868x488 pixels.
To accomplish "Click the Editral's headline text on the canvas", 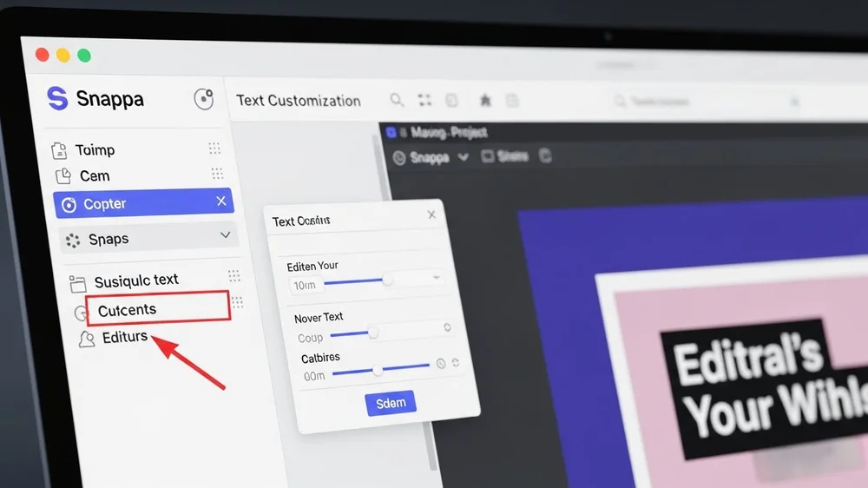I will tap(748, 362).
